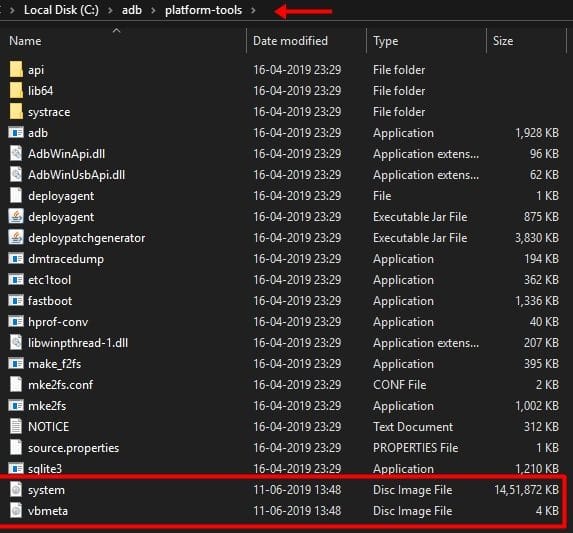
Task: Select the AdbWinUsbApi.dll file name
Action: click(x=76, y=174)
